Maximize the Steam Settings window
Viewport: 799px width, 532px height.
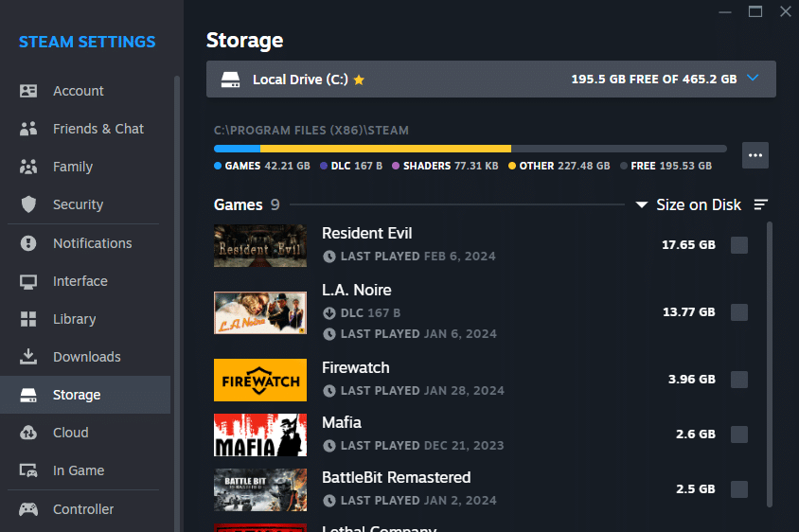(755, 11)
